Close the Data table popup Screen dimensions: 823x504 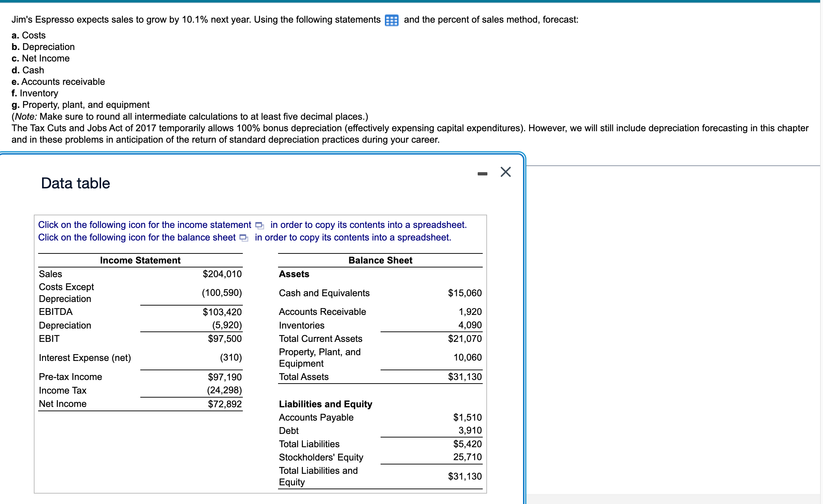505,172
